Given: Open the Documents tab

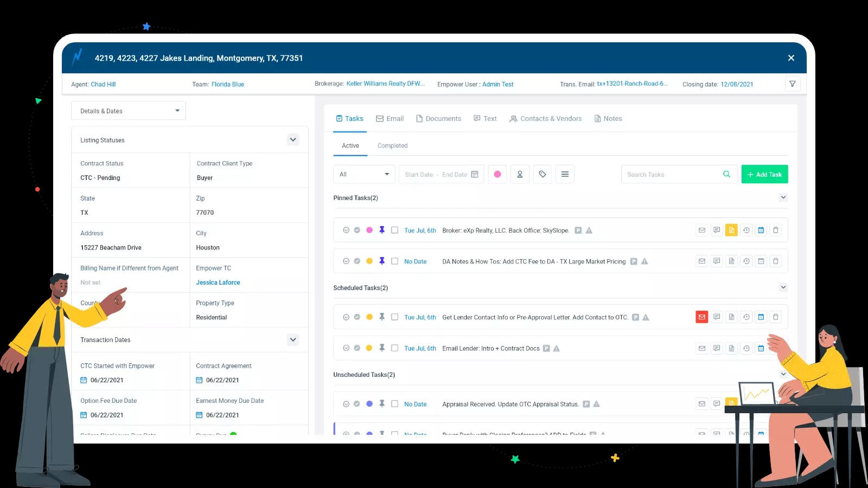Looking at the screenshot, I should (x=438, y=118).
